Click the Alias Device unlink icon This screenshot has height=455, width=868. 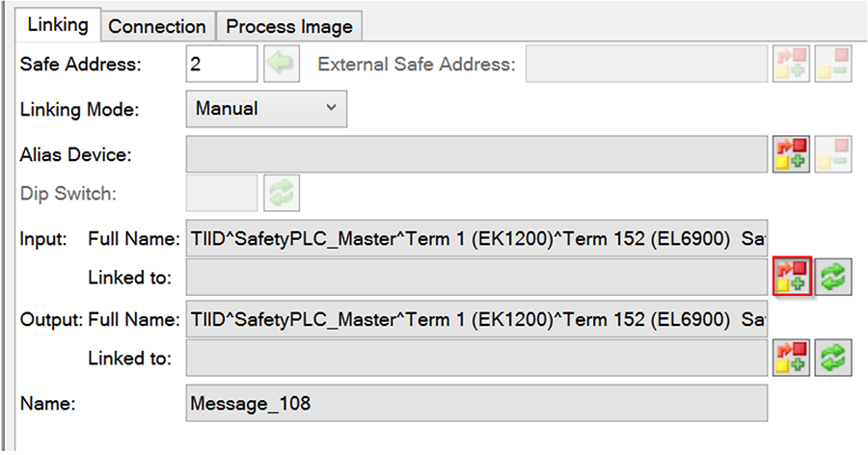pos(833,153)
